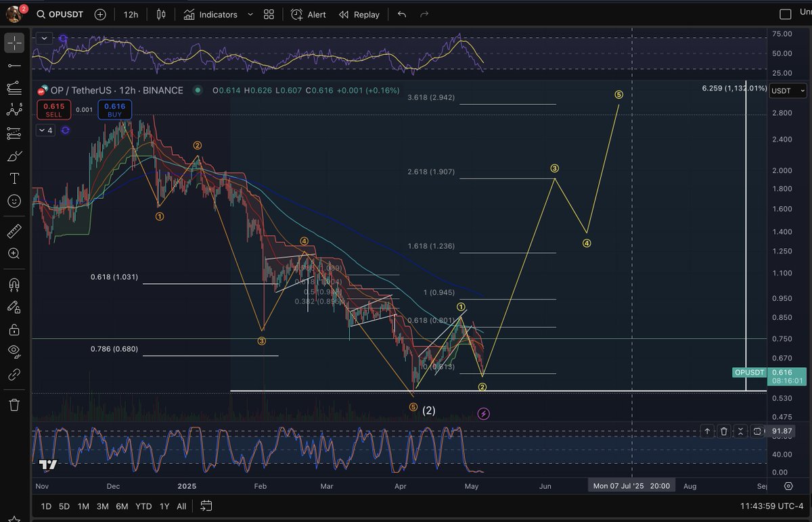812x522 pixels.
Task: Toggle Lock All Drawings
Action: click(x=14, y=329)
